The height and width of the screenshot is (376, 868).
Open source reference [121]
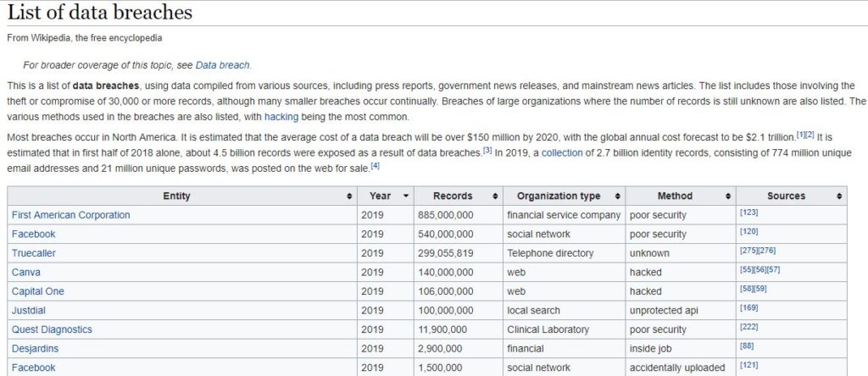pos(749,365)
